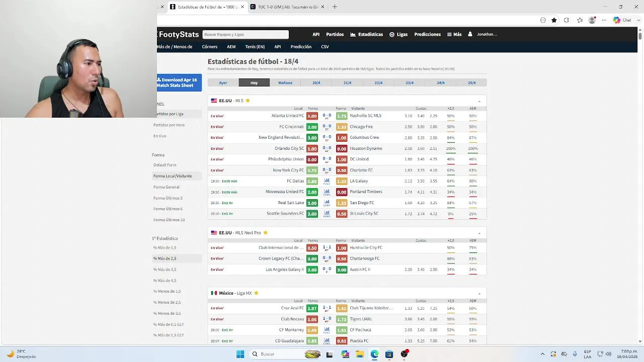Open Windows Start menu
Screen dimensions: 644x362
tap(240, 354)
